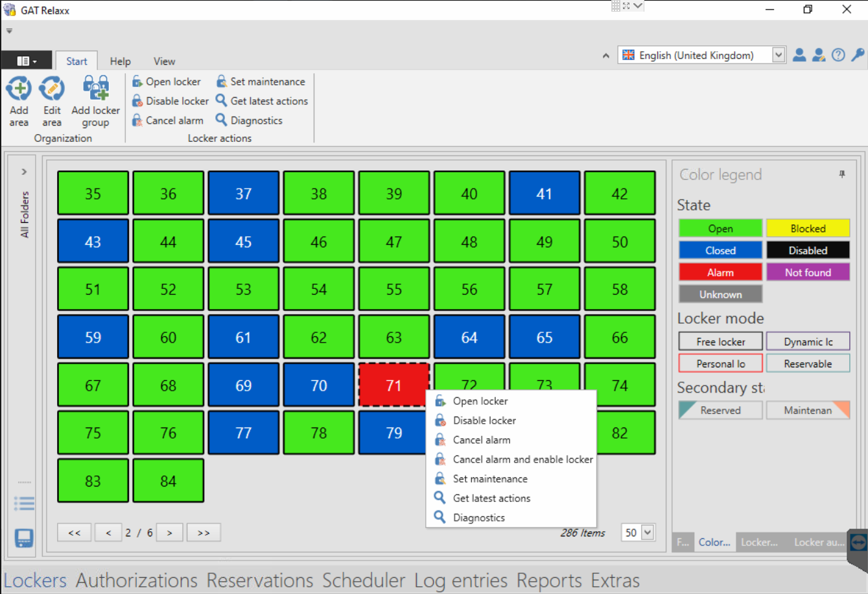This screenshot has height=594, width=868.
Task: Open the items per page dropdown
Action: tap(646, 532)
